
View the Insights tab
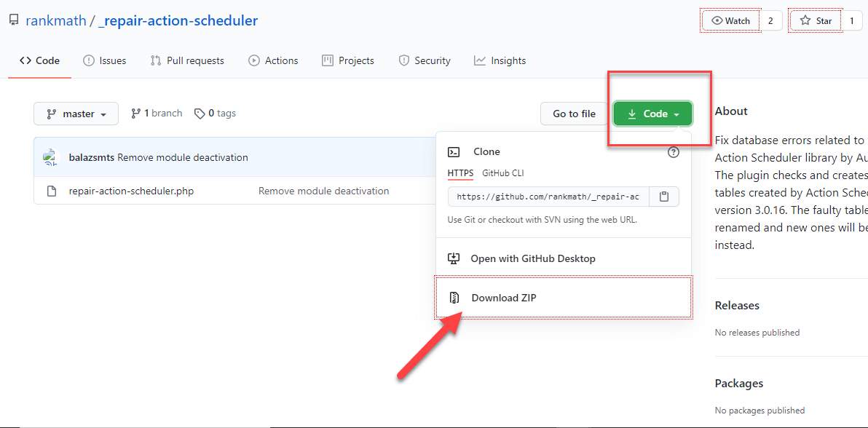tap(500, 61)
